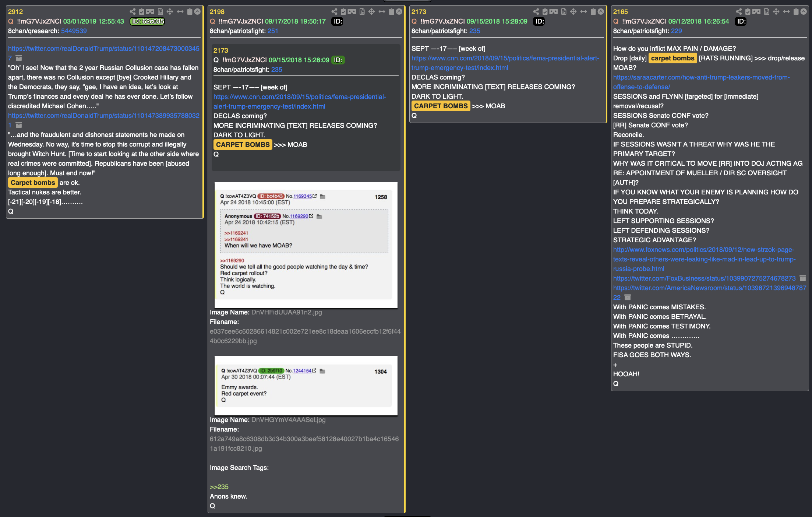Open the foxnews.com Strzok-Page texts link
The height and width of the screenshot is (517, 812).
pyautogui.click(x=704, y=259)
